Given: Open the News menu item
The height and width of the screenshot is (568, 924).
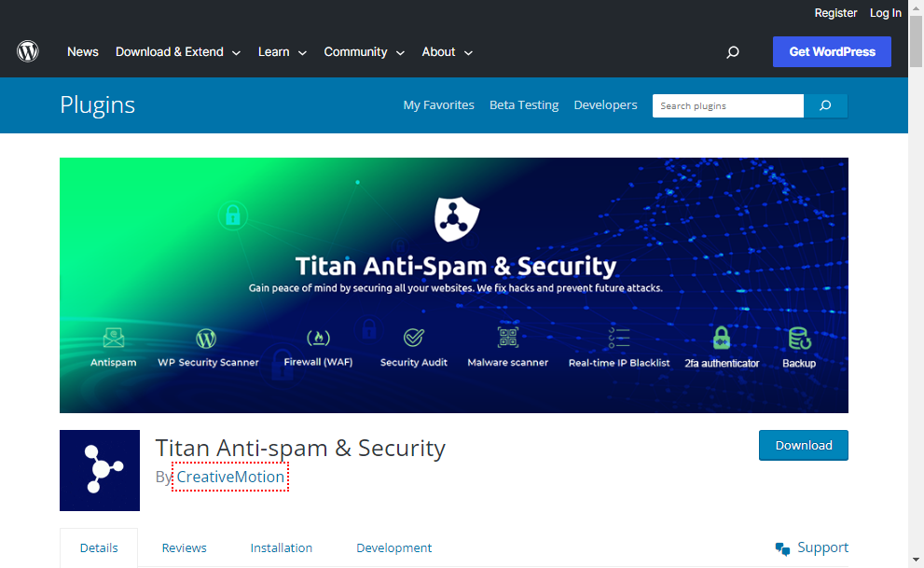Looking at the screenshot, I should tap(82, 52).
